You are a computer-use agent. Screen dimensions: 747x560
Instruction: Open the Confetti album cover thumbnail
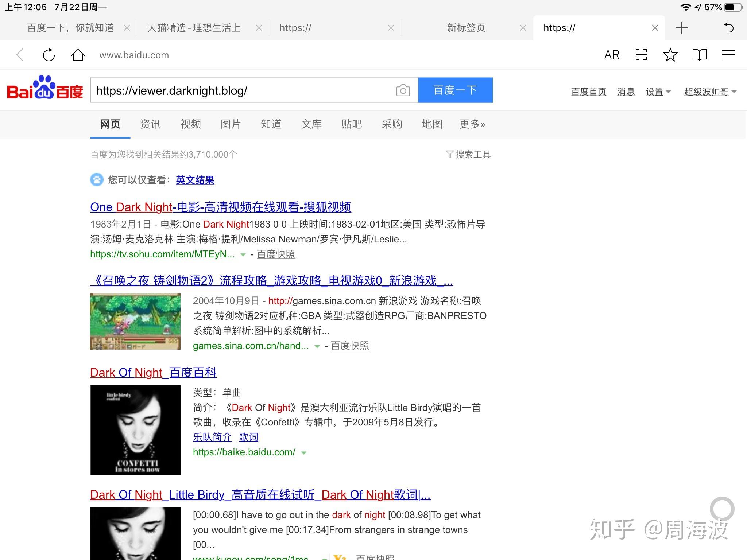tap(135, 430)
